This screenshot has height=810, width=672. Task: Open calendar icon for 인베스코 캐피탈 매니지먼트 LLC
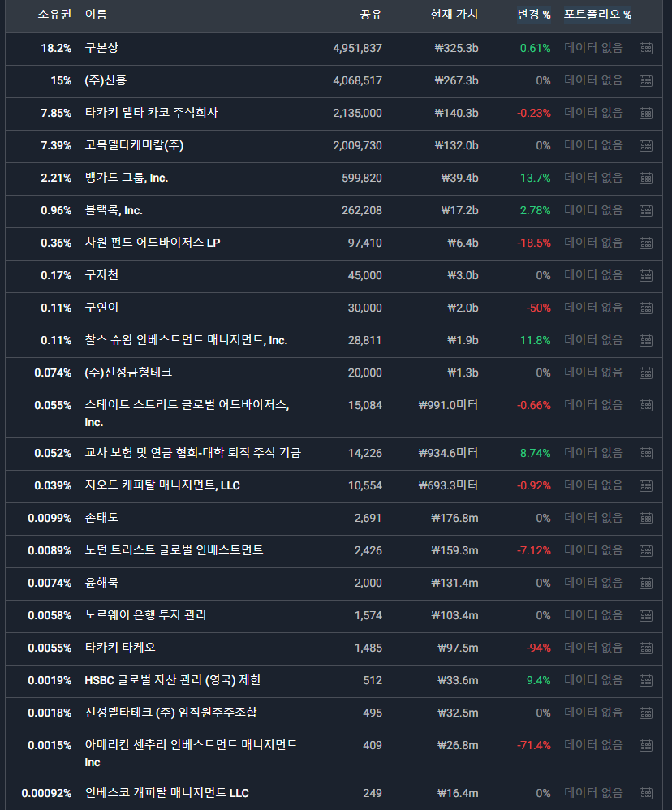pyautogui.click(x=646, y=793)
